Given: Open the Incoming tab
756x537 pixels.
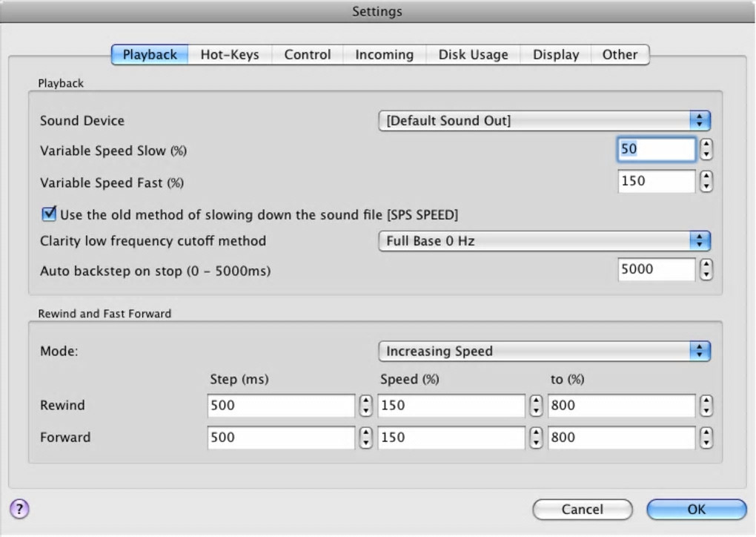Looking at the screenshot, I should pyautogui.click(x=384, y=55).
